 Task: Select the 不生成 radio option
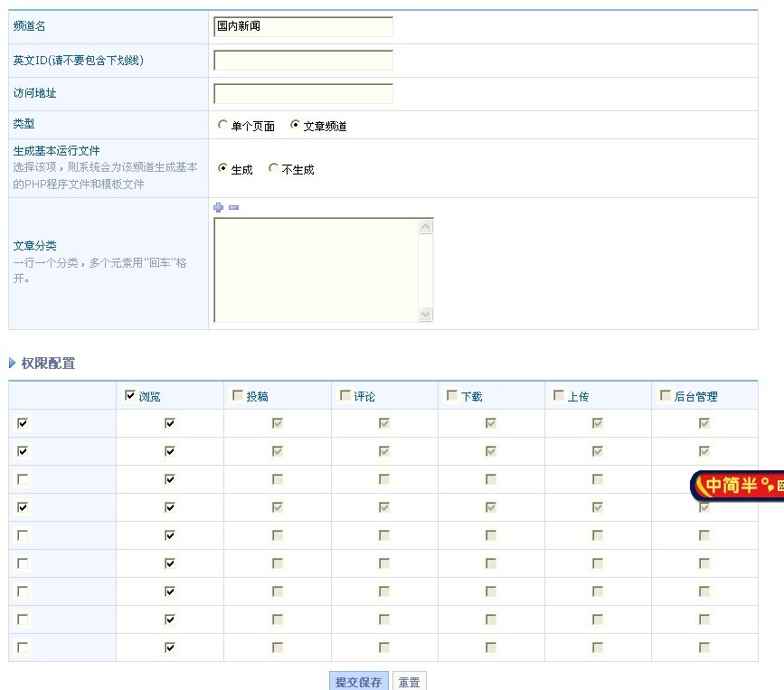[273, 168]
